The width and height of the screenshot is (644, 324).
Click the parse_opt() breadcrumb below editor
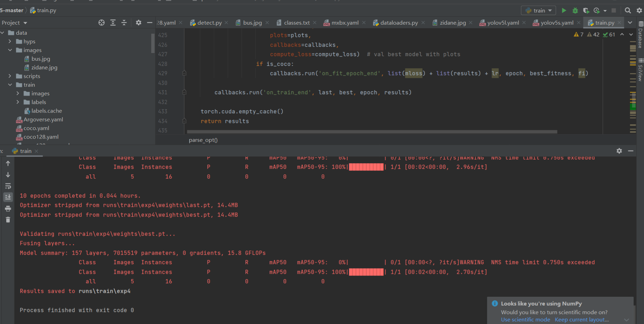pyautogui.click(x=203, y=140)
